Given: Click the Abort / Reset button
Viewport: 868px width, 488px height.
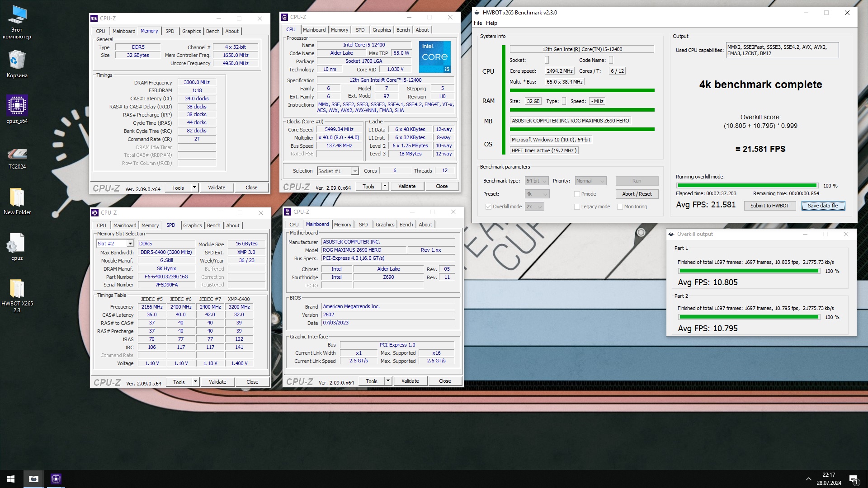Looking at the screenshot, I should click(637, 194).
